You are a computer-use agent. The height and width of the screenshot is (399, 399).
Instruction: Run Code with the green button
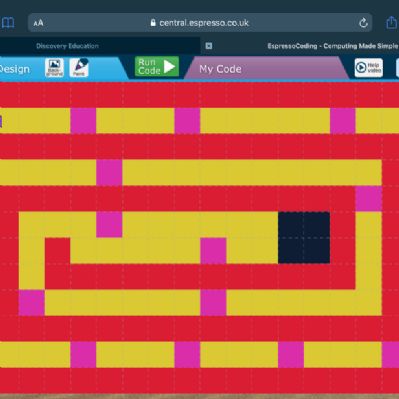[157, 66]
